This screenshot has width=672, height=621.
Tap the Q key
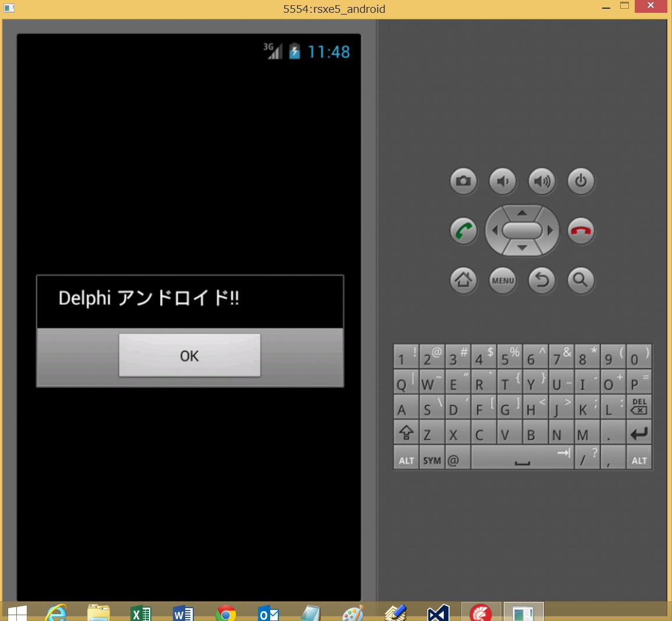tap(406, 382)
